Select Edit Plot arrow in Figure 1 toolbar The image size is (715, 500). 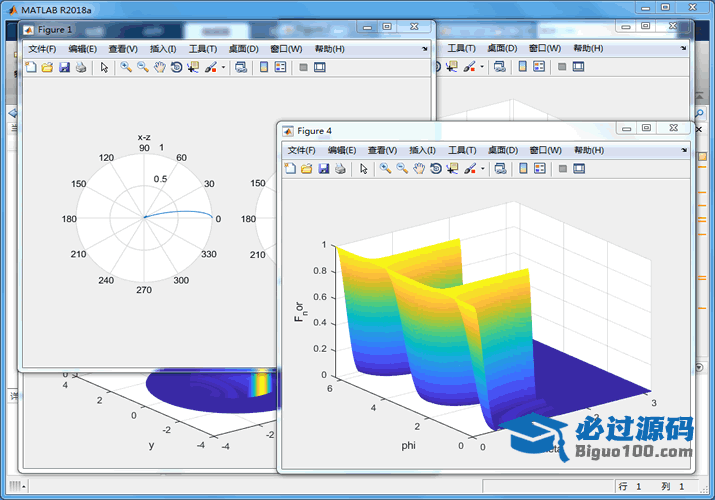(104, 67)
